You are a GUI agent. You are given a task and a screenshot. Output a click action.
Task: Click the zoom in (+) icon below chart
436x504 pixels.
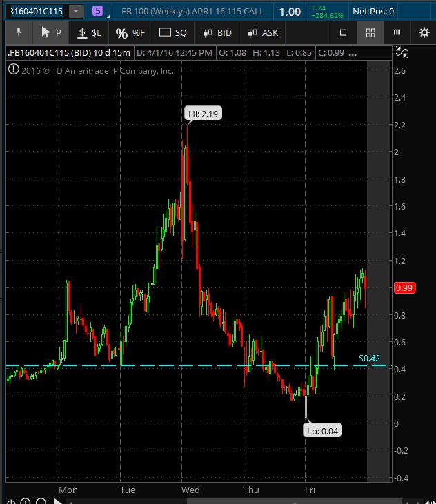point(26,501)
